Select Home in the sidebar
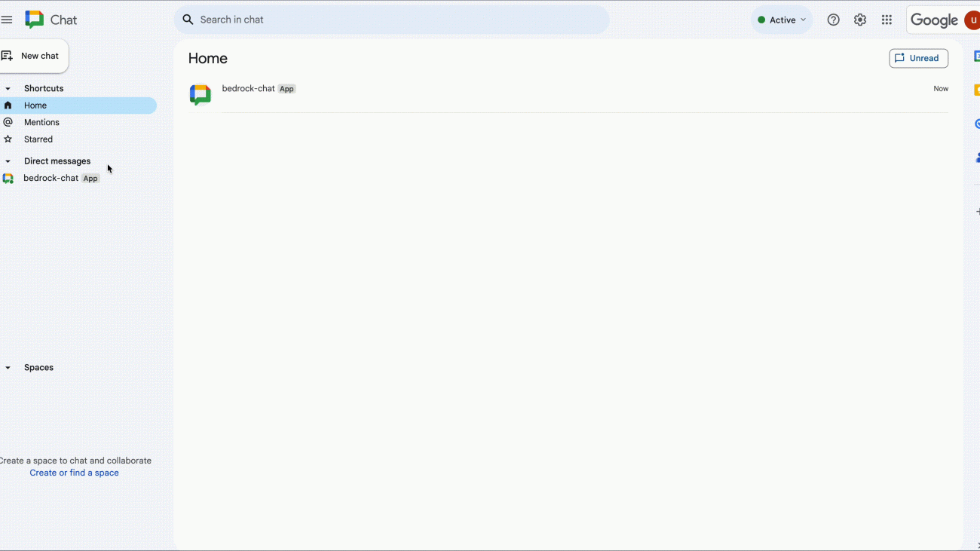Screen dimensions: 980x551 coord(78,106)
